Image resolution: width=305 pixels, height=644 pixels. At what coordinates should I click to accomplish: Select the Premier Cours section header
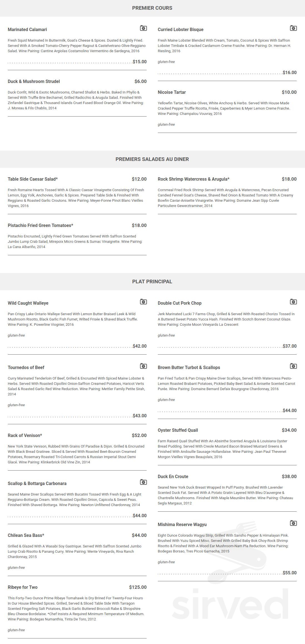coord(152,8)
